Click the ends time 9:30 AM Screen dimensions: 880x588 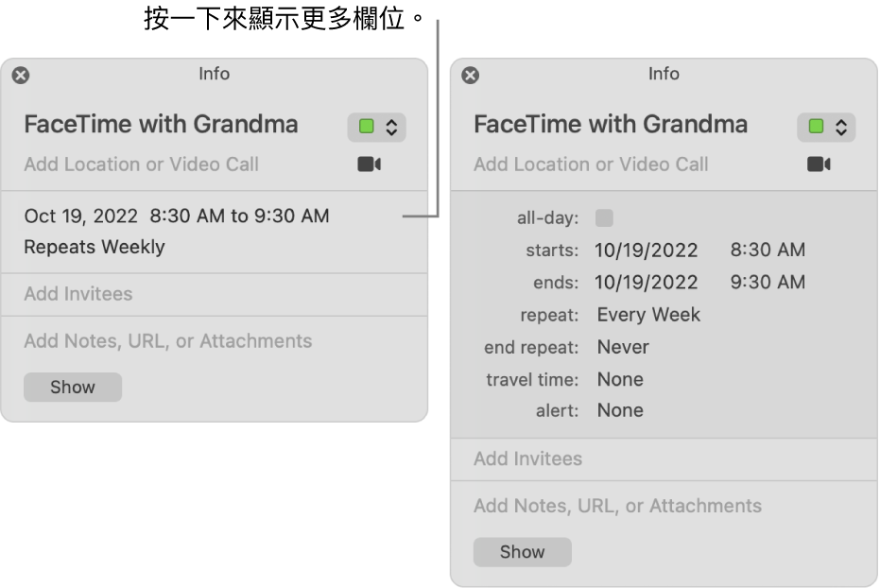[768, 282]
